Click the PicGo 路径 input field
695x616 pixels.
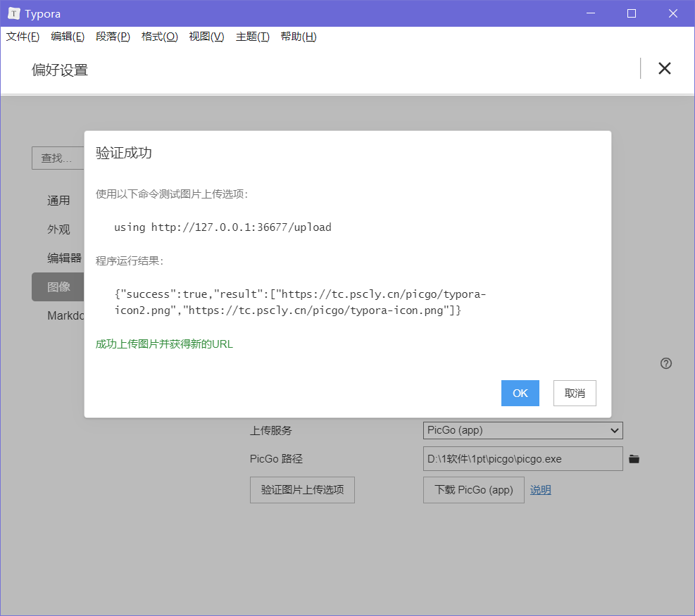(x=522, y=459)
